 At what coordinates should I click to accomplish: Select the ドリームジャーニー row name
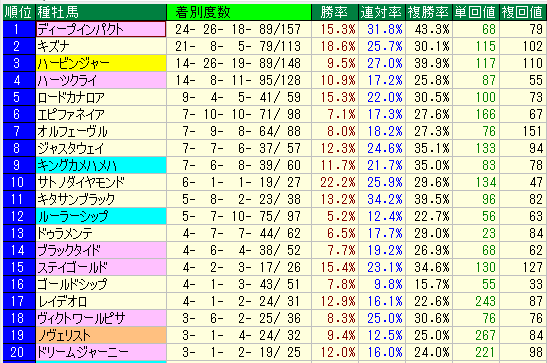pyautogui.click(x=83, y=353)
